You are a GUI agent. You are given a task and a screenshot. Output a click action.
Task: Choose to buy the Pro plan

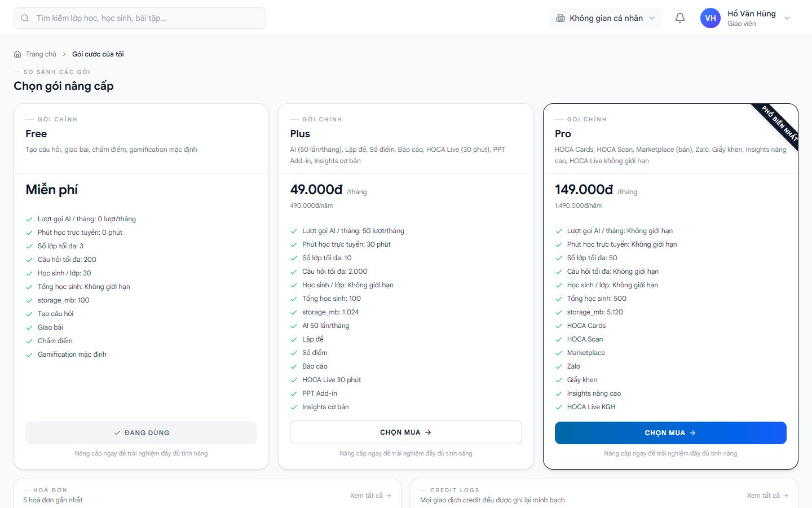670,433
